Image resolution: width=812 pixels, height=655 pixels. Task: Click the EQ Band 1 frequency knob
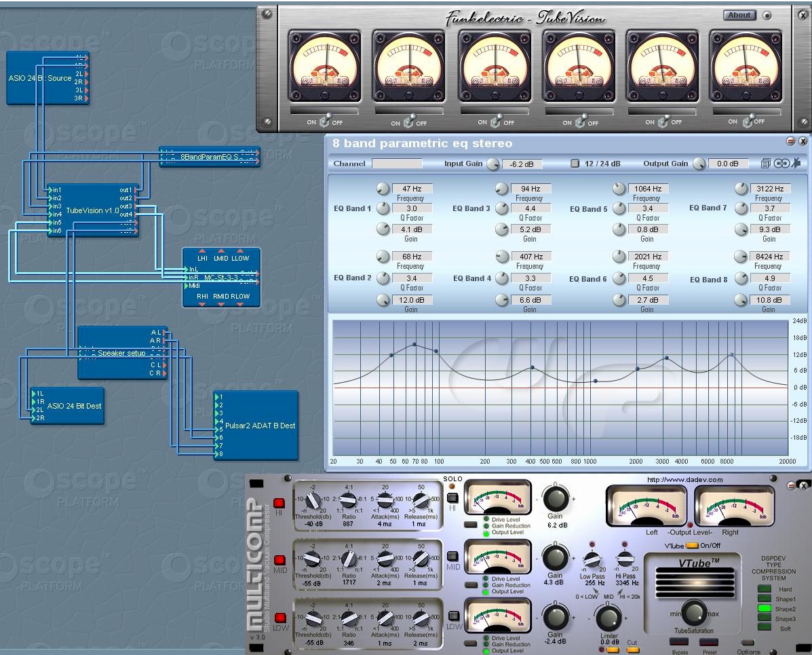click(383, 189)
